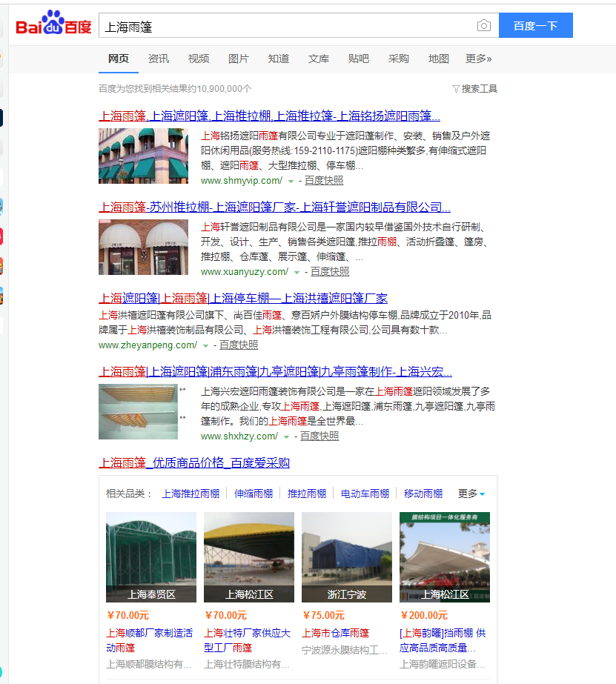The width and height of the screenshot is (616, 684).
Task: Click 浙江宁波 blue canopy product image
Action: pyautogui.click(x=347, y=557)
